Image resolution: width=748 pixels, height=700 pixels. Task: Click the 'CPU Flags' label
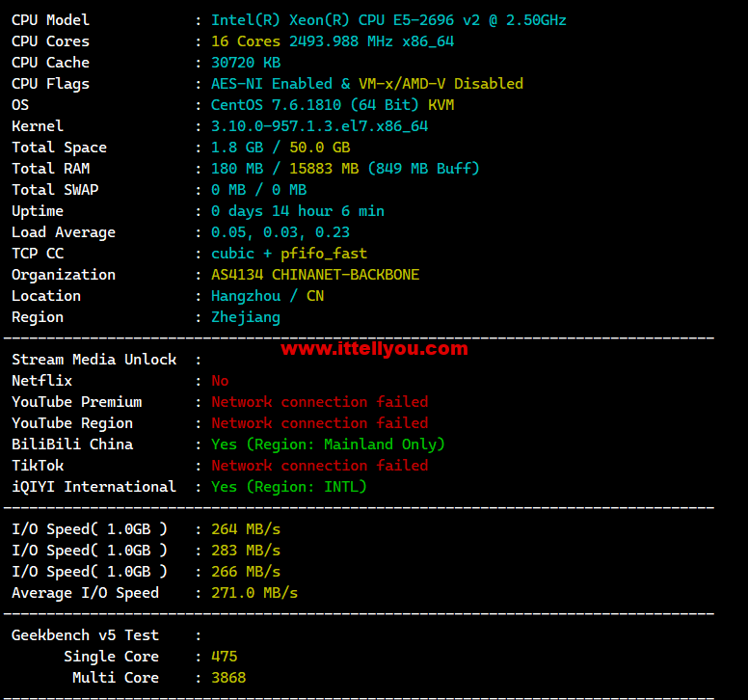pos(50,84)
